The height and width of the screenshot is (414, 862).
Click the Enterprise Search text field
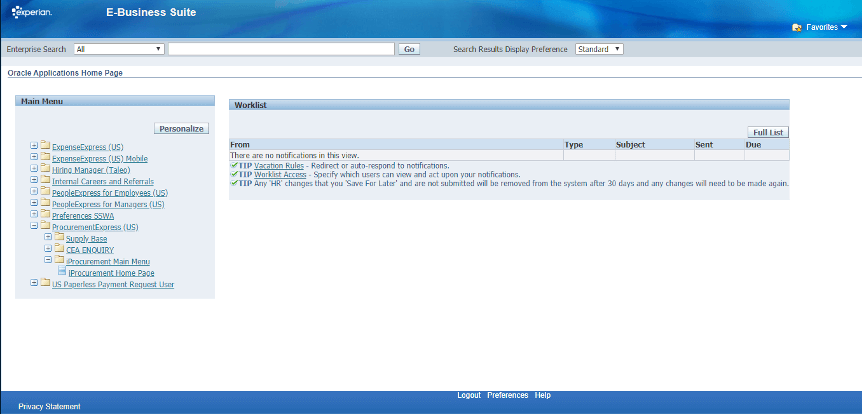pyautogui.click(x=281, y=48)
